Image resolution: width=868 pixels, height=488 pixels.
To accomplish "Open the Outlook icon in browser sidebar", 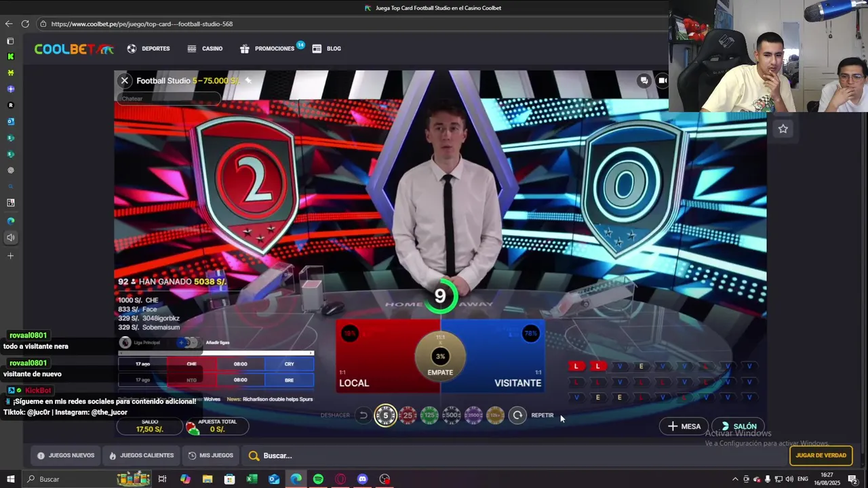I will 10,122.
